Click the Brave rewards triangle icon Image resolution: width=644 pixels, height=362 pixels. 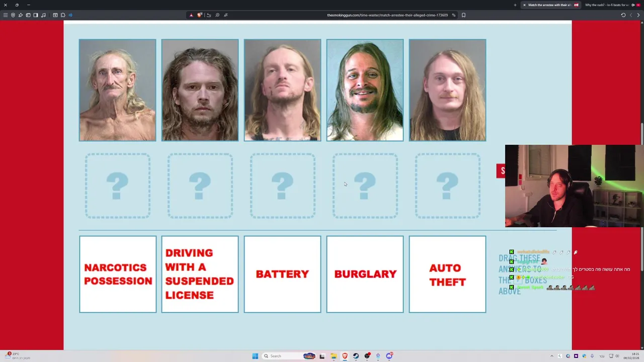[x=191, y=15]
